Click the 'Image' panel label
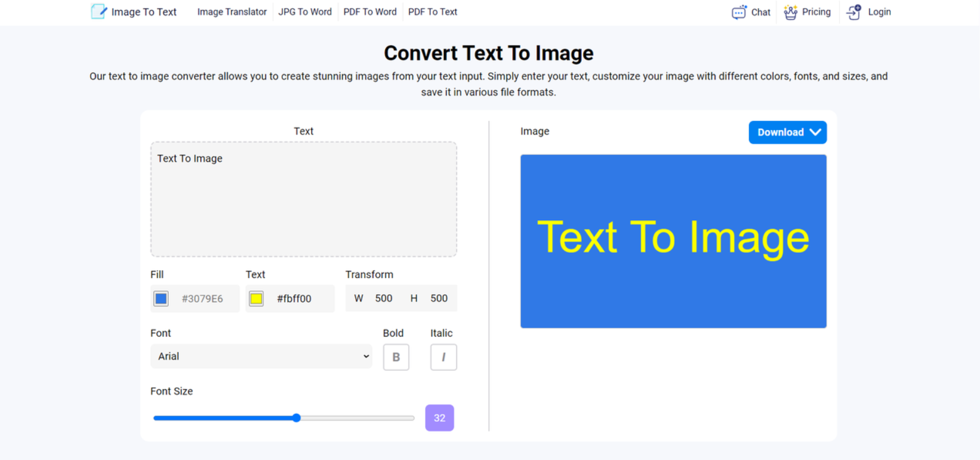Screen dimensions: 980x460 (534, 131)
